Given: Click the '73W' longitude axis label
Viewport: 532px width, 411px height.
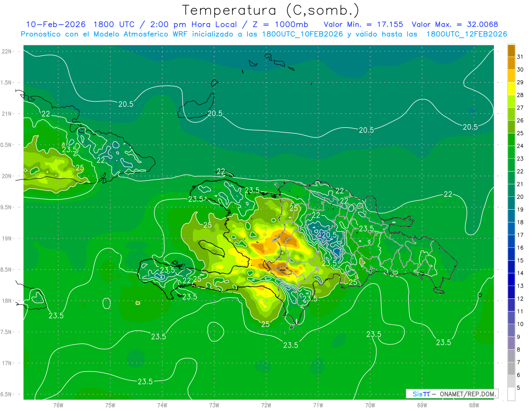Looking at the screenshot, I should pos(214,405).
